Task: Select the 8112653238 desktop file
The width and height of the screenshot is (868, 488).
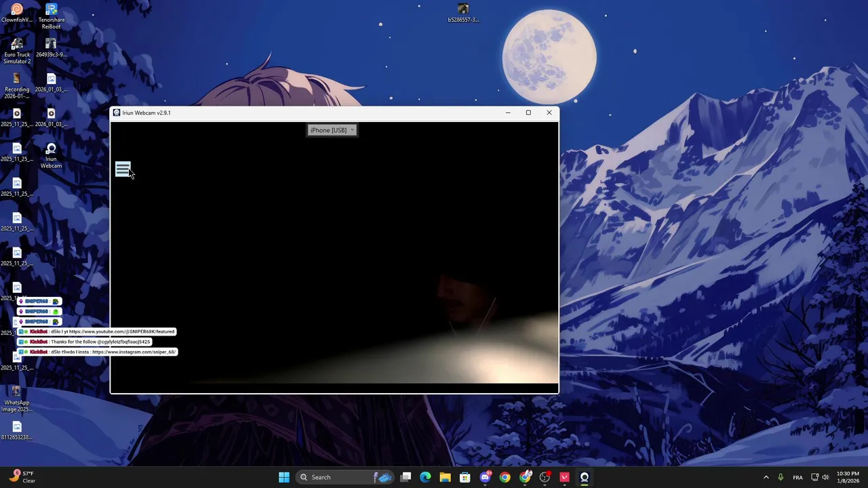Action: click(x=17, y=431)
